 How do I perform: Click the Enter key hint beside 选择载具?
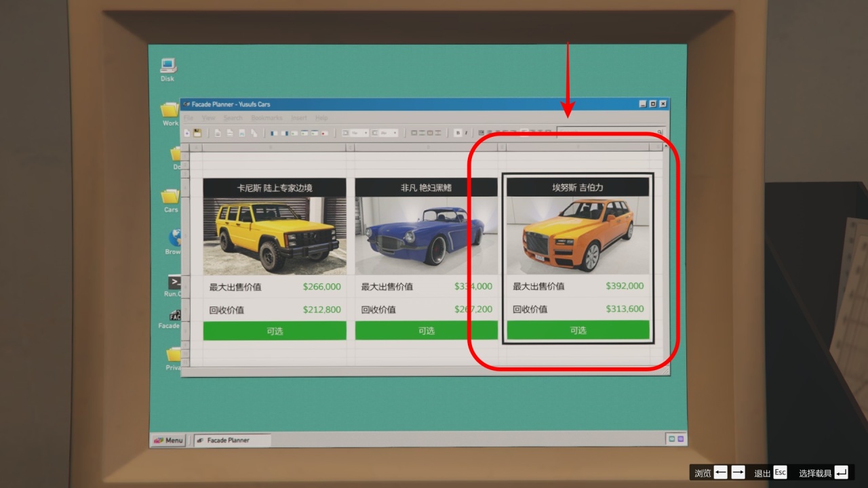click(842, 472)
